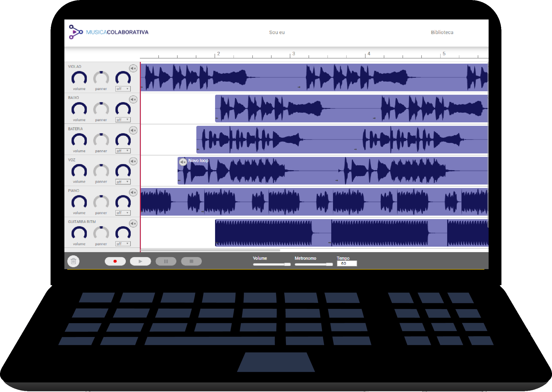Screen dimensions: 552x392
Task: Click the VOZ effect knob
Action: coord(123,171)
